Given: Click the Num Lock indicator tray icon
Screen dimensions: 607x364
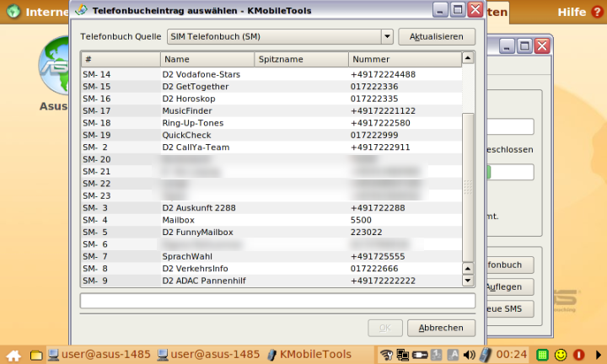Looking at the screenshot, I should coord(437,355).
